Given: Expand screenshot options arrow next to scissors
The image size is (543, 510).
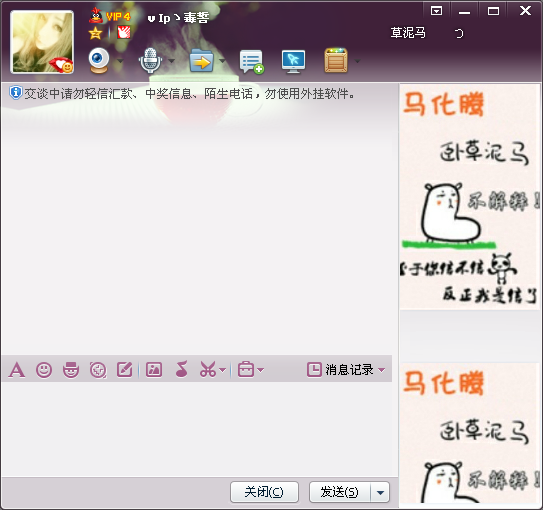Looking at the screenshot, I should (223, 370).
